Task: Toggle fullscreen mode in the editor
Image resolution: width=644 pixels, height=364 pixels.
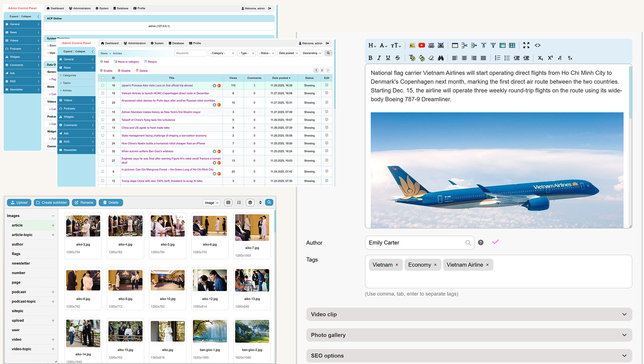Action: click(526, 45)
